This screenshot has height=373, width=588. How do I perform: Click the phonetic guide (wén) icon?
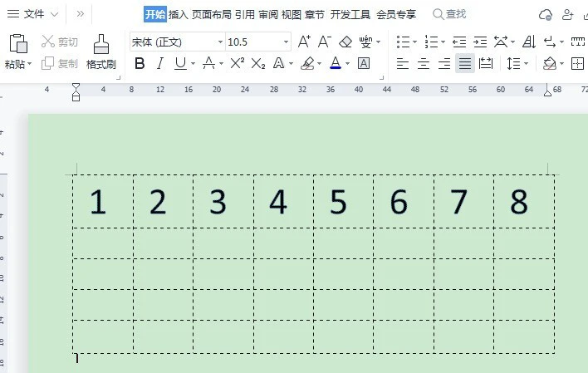(365, 42)
